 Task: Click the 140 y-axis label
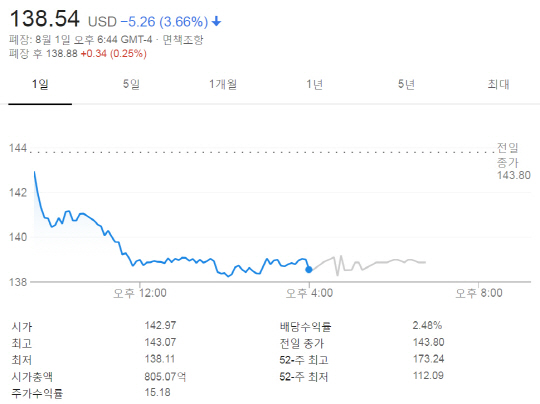[18, 237]
